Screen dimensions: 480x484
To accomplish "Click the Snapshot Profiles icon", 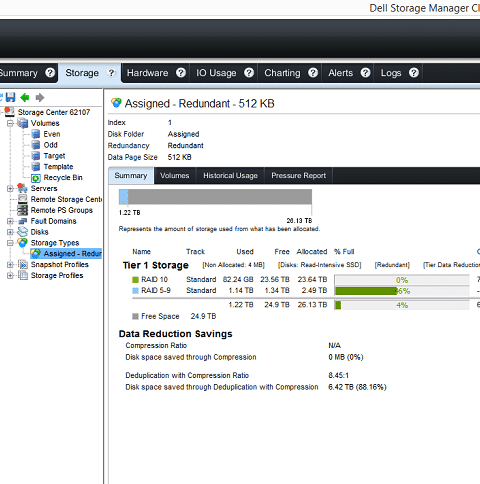I will [x=22, y=264].
